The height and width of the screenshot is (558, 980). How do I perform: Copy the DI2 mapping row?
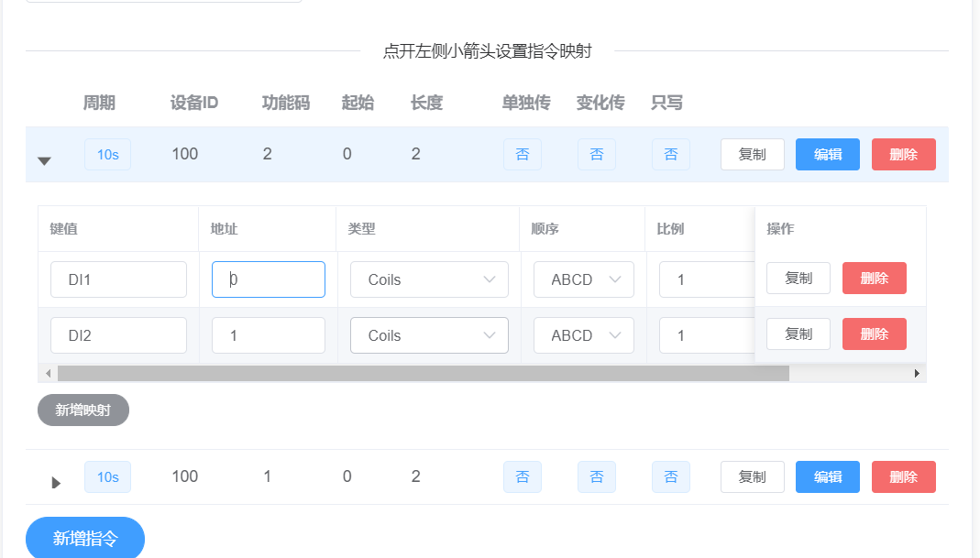(x=798, y=334)
